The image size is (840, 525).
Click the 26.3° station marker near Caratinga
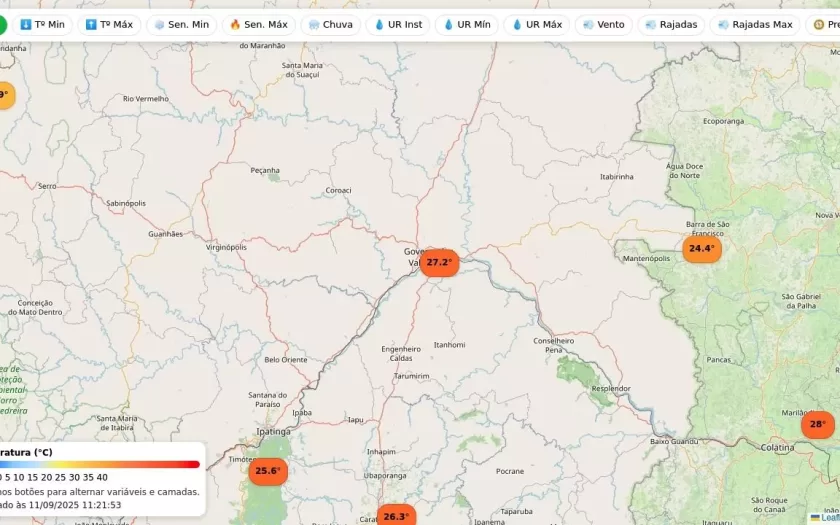click(x=396, y=516)
